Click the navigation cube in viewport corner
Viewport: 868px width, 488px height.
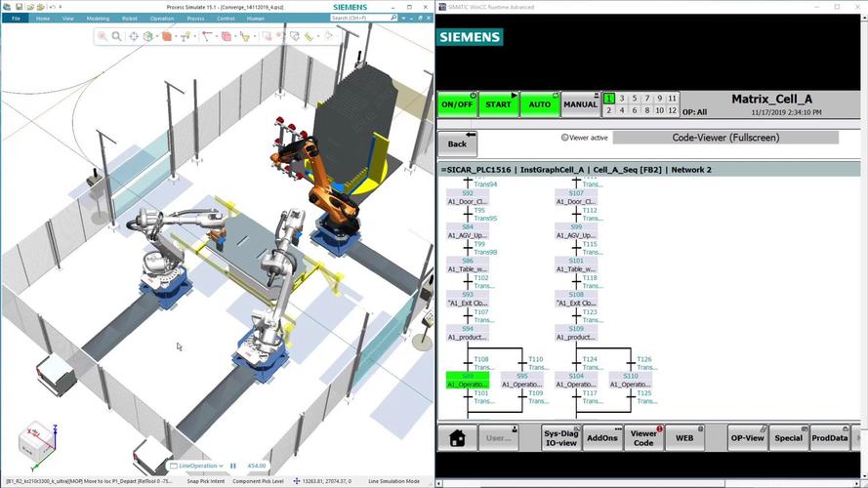coord(33,439)
